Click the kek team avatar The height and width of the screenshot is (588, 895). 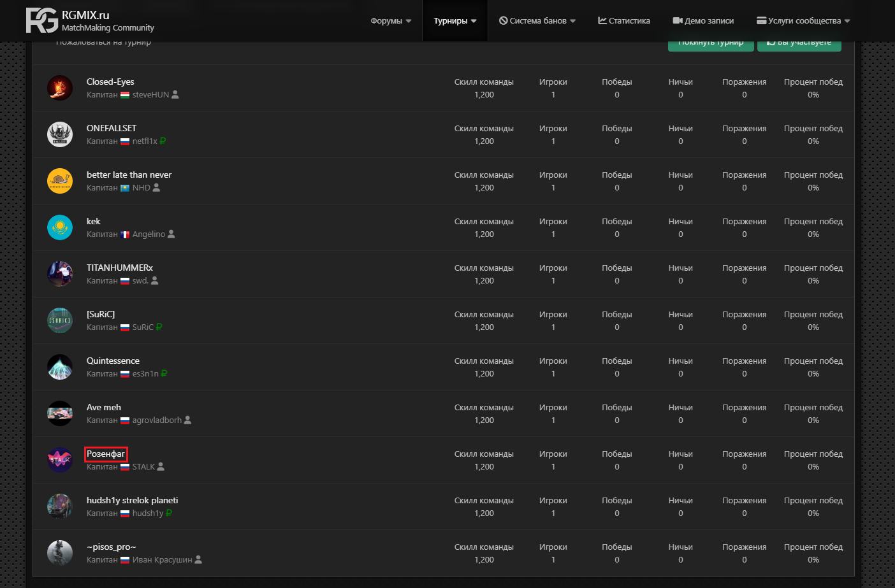(x=60, y=227)
